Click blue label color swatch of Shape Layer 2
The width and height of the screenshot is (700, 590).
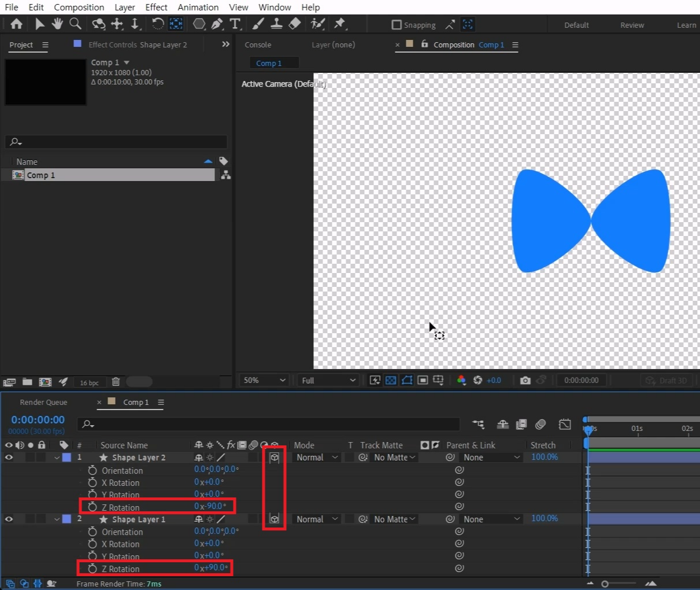click(66, 458)
